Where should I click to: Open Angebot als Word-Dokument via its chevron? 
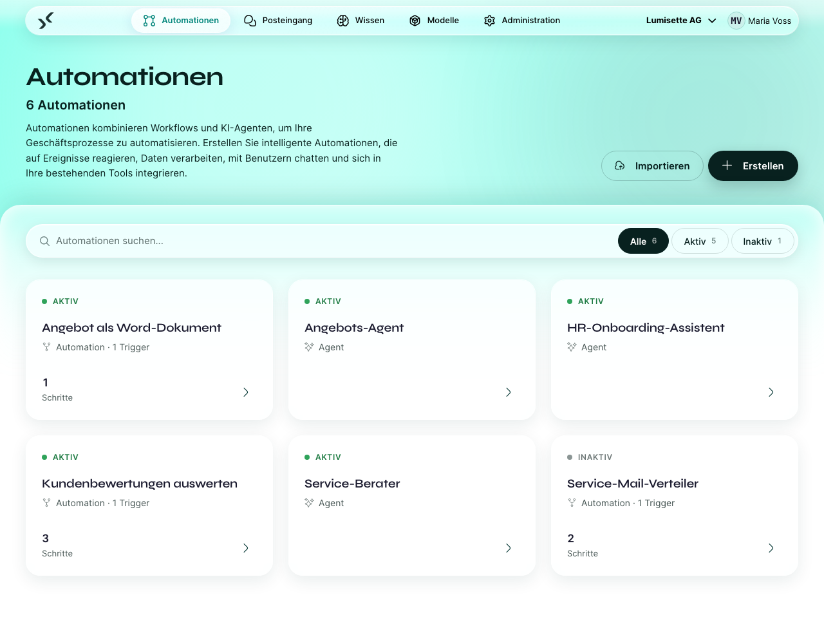pyautogui.click(x=246, y=392)
